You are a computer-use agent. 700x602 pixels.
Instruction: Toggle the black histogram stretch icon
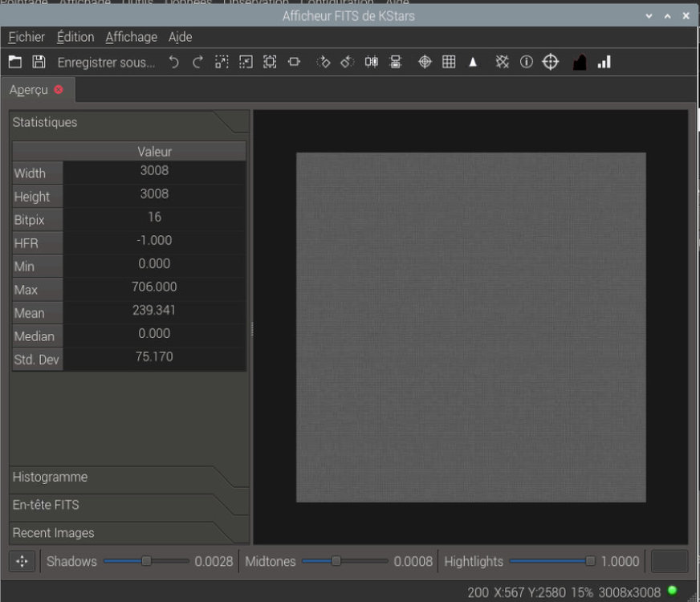coord(580,62)
